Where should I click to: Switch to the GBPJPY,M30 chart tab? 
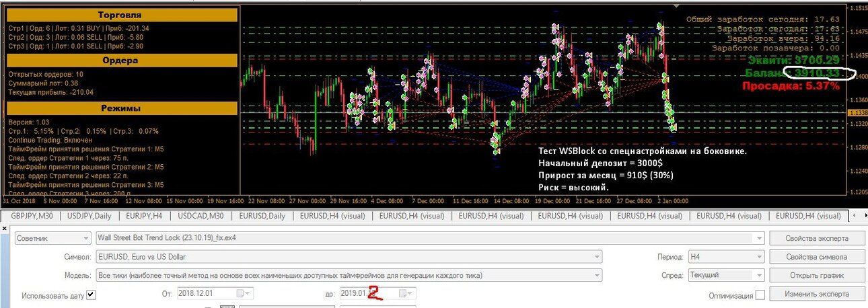click(x=32, y=216)
